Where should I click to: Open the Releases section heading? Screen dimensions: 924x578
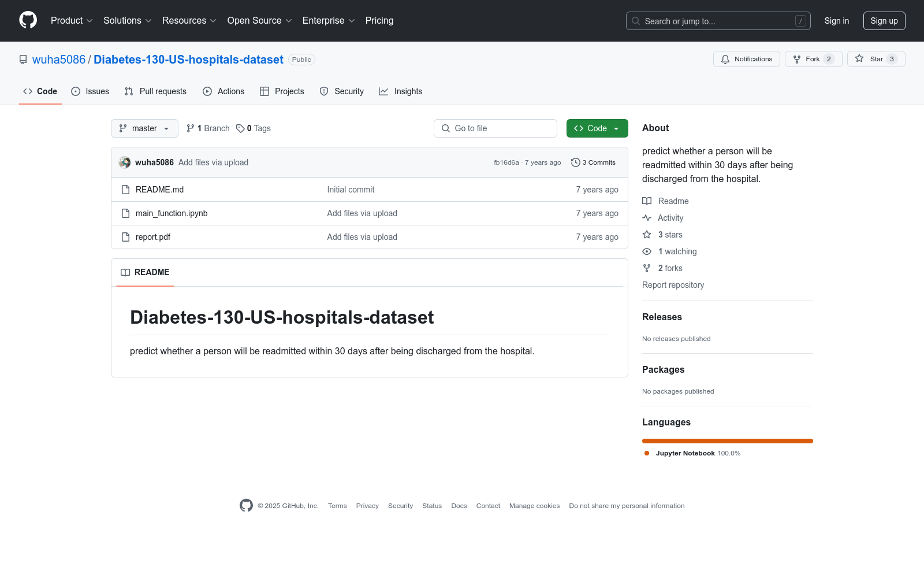662,317
